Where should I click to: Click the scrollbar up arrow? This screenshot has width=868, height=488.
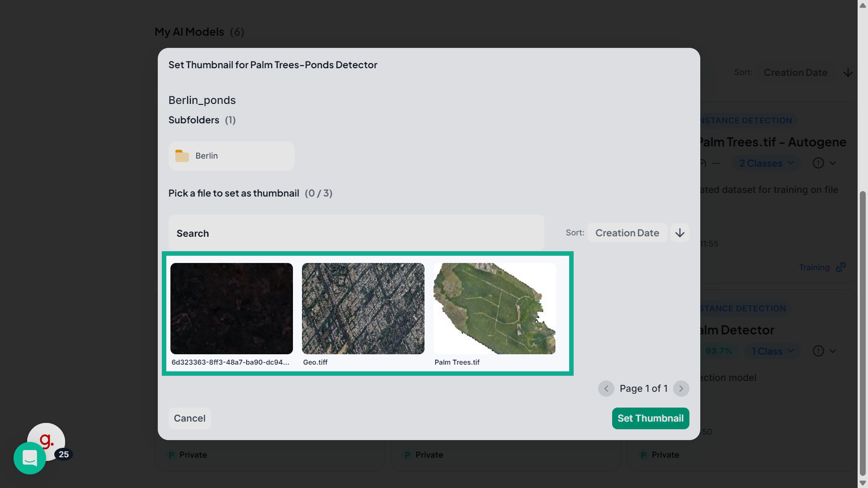click(863, 5)
